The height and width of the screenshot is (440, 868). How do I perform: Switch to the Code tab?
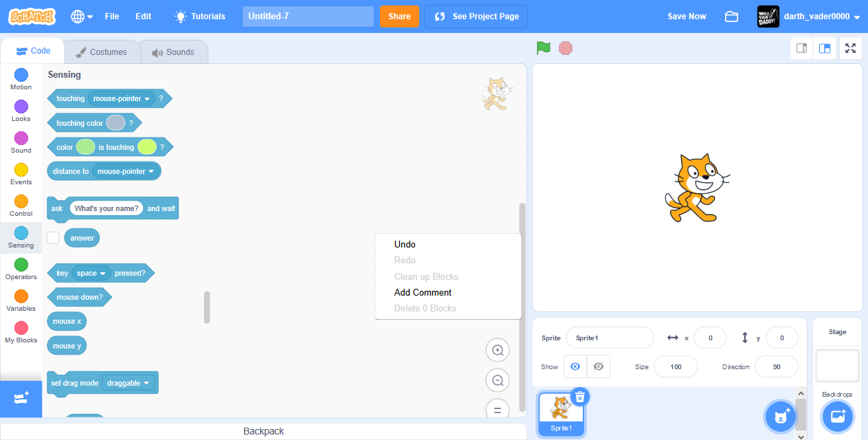[x=33, y=51]
